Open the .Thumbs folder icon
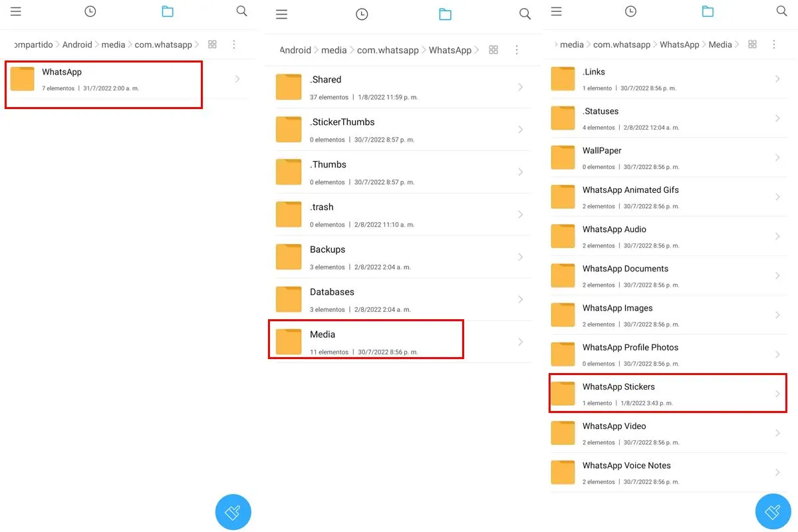 pos(289,172)
